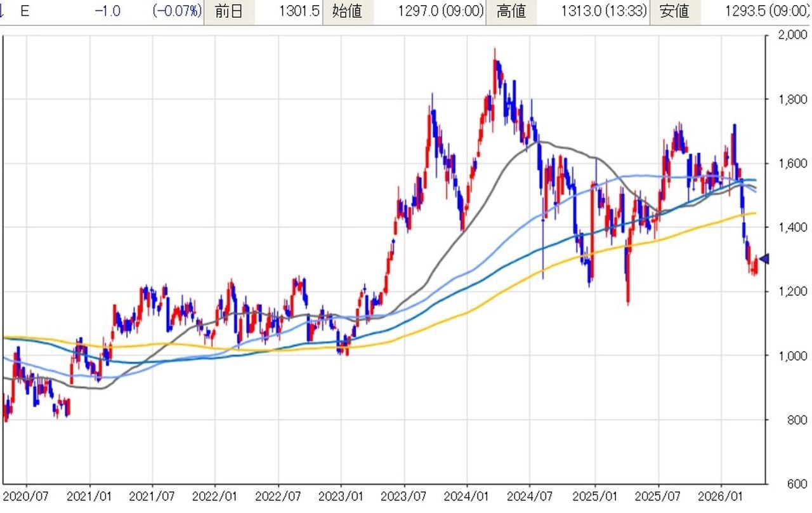This screenshot has width=812, height=513.
Task: Click the blue current price marker triangle
Action: click(764, 258)
